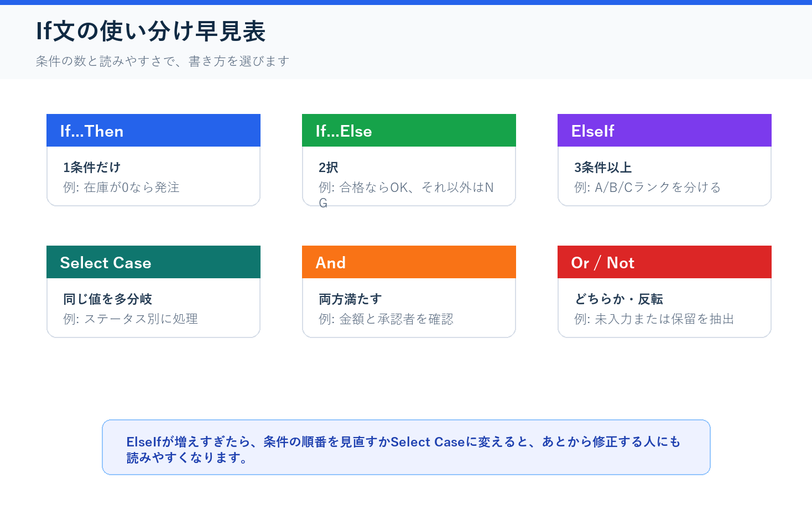Click the green 'If...Else' card header

[409, 131]
